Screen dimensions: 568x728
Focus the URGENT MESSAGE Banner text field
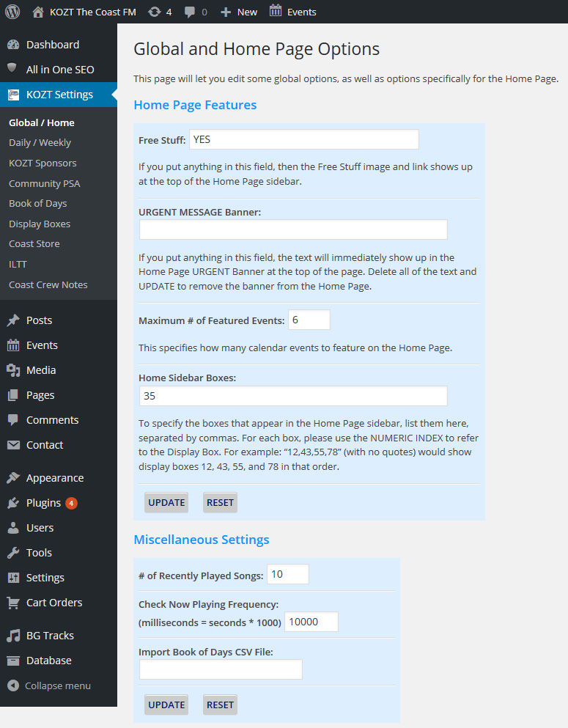point(293,230)
